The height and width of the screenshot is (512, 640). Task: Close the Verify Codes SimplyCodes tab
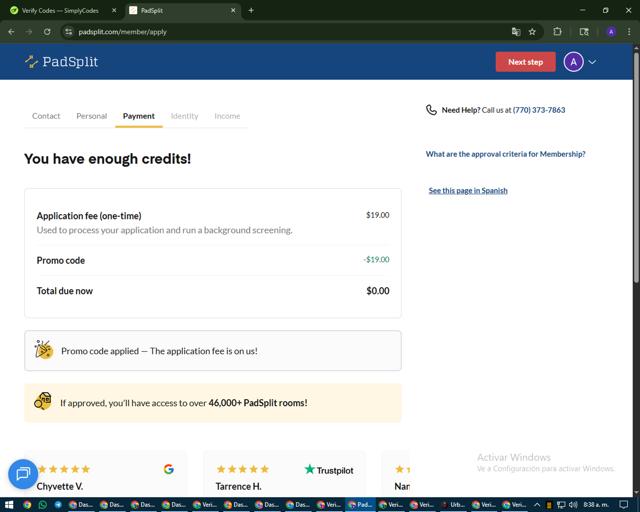114,11
